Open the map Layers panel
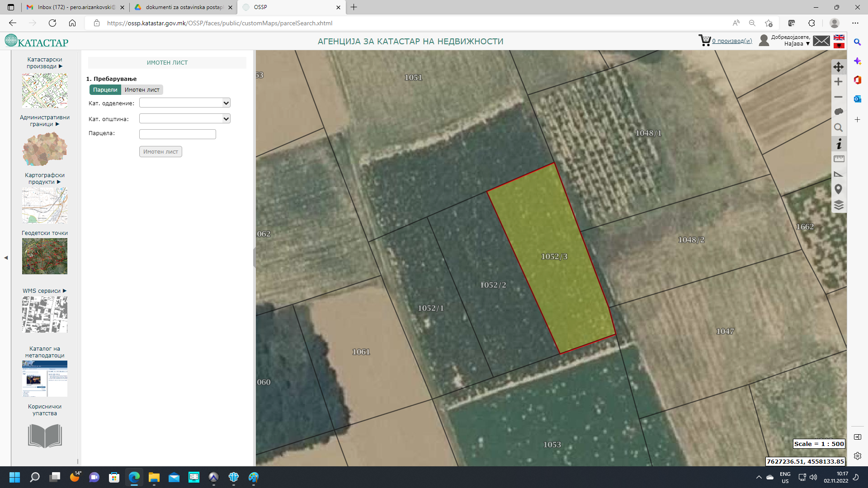Image resolution: width=868 pixels, height=488 pixels. [839, 205]
